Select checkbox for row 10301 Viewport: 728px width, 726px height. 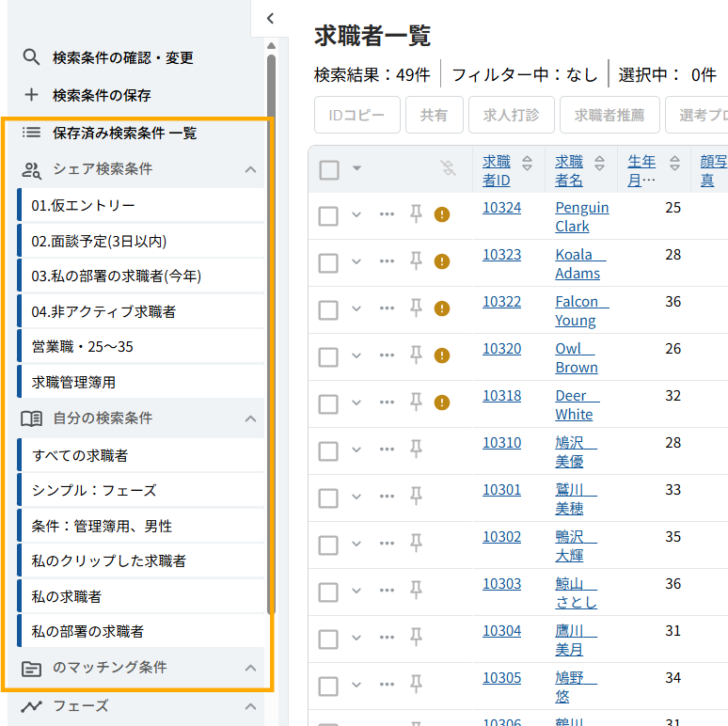click(x=328, y=497)
